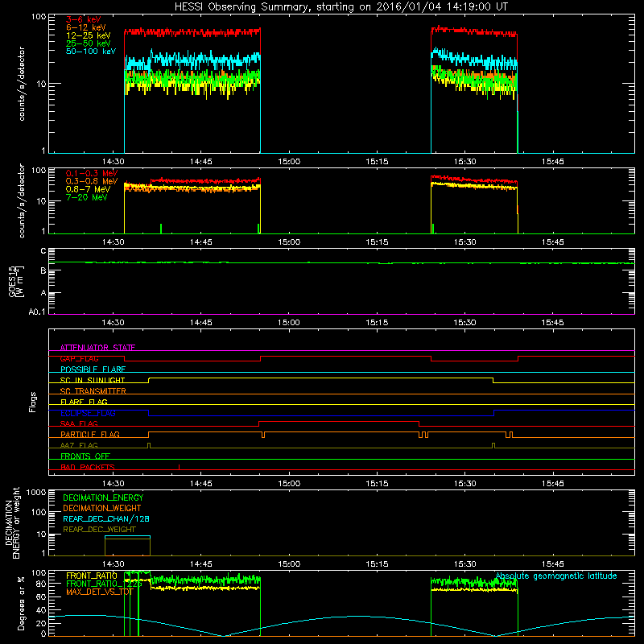This screenshot has width=644, height=644.
Task: Click the 15:15 tick under the MeV panel
Action: pyautogui.click(x=377, y=242)
